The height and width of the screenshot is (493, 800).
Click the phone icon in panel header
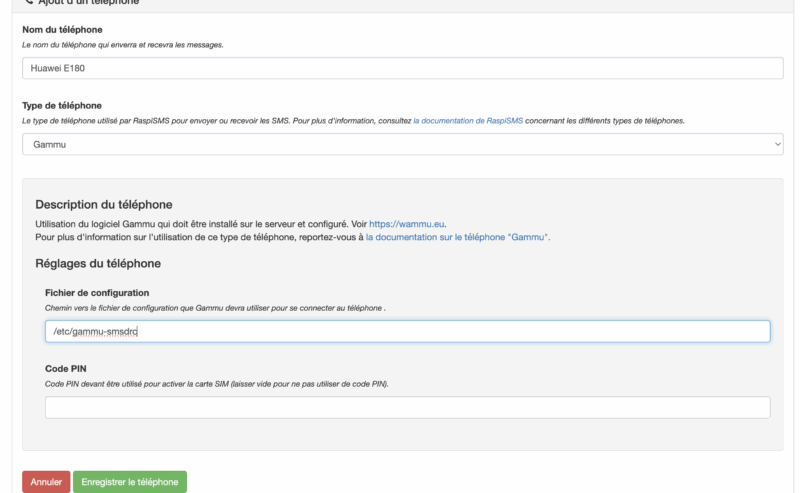pos(28,3)
